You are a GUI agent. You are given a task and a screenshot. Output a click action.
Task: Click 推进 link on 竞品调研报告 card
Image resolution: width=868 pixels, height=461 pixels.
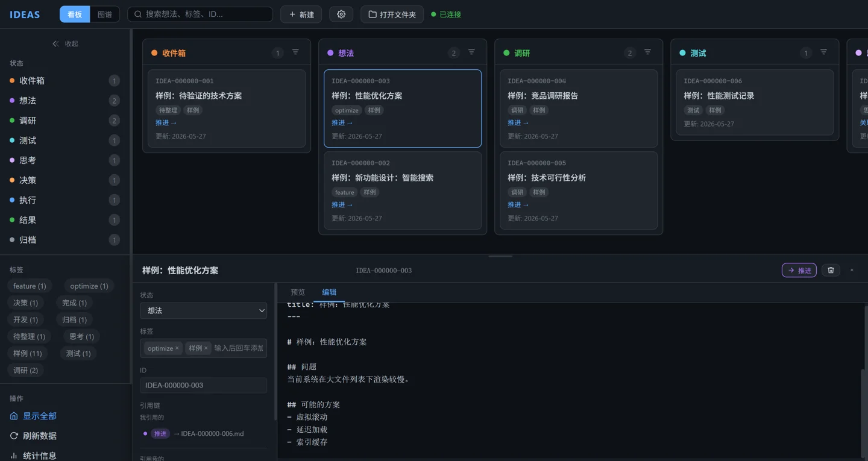tap(518, 123)
